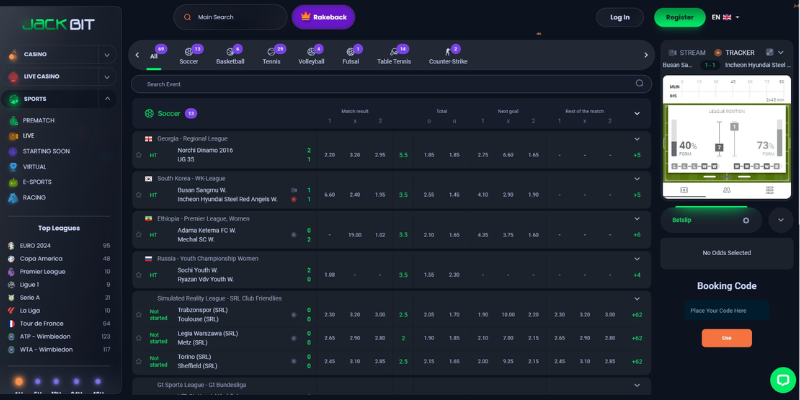Viewport: 800px width, 400px height.
Task: Open the Rakeback button
Action: click(x=323, y=17)
